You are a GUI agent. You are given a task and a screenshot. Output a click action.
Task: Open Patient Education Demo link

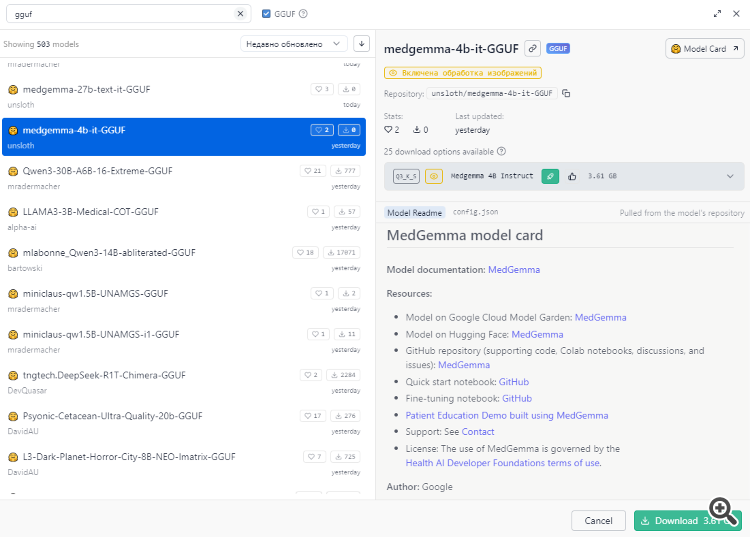coord(507,416)
